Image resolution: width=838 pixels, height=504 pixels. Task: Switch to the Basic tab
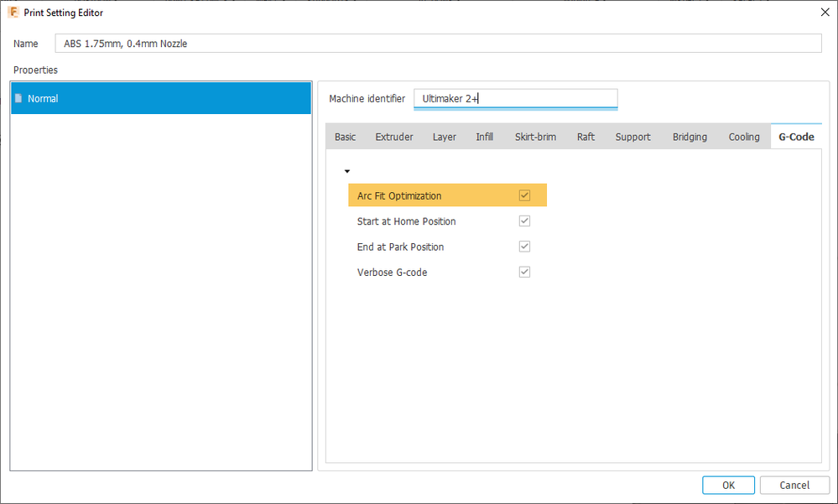tap(345, 137)
